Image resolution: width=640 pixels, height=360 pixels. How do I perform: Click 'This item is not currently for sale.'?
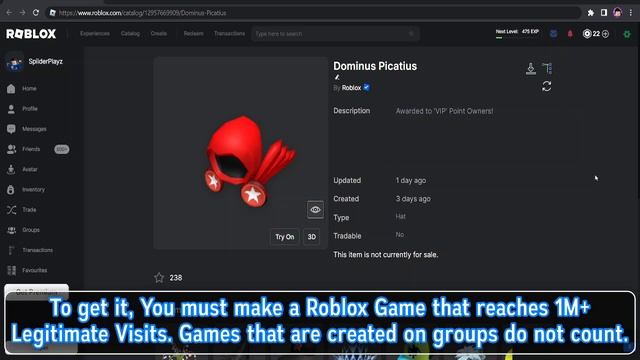386,255
